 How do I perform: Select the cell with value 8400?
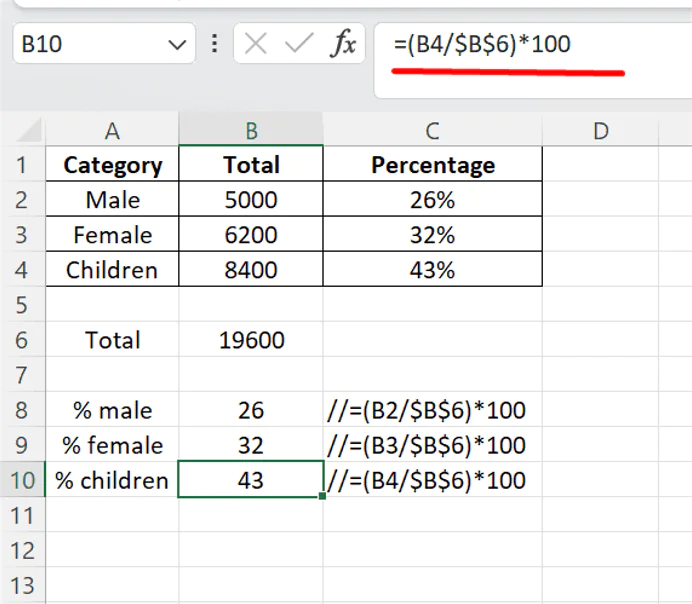pos(251,270)
